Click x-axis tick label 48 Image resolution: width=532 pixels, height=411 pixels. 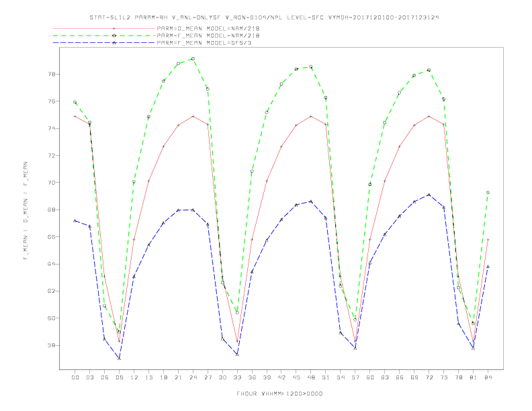(x=311, y=377)
